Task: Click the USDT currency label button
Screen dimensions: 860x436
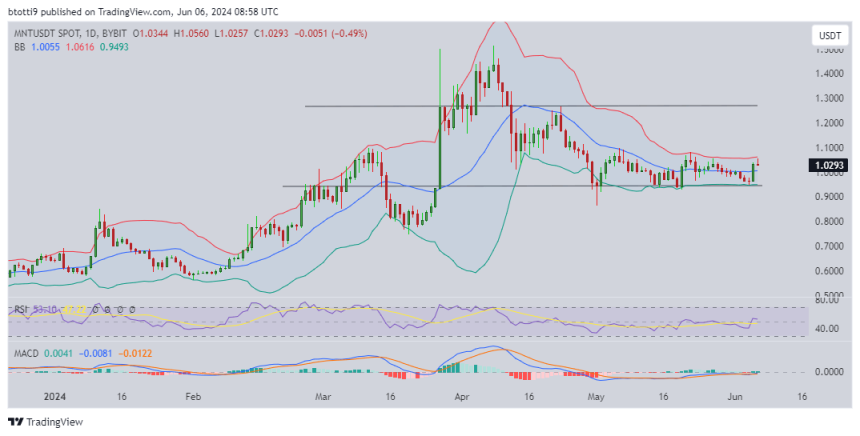Action: (x=829, y=35)
